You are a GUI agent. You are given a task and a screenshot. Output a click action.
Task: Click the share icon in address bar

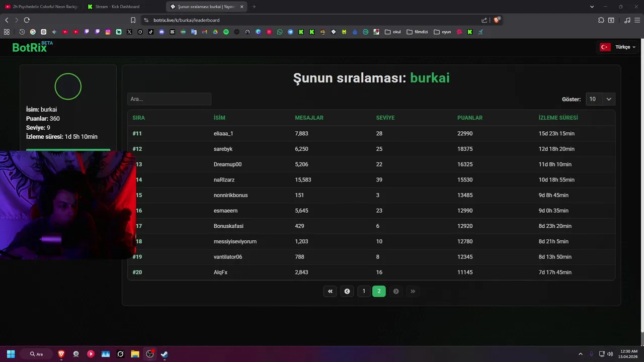484,20
